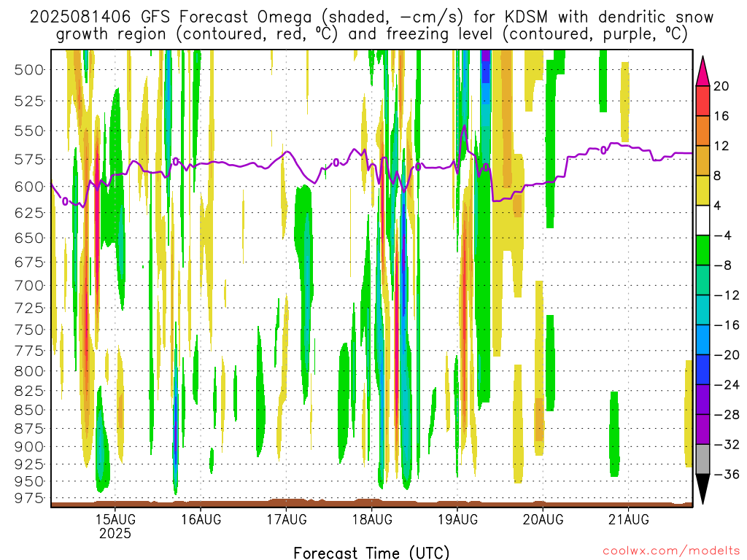The height and width of the screenshot is (560, 747).
Task: Click the pink top arrow of colorbar
Action: (703, 72)
